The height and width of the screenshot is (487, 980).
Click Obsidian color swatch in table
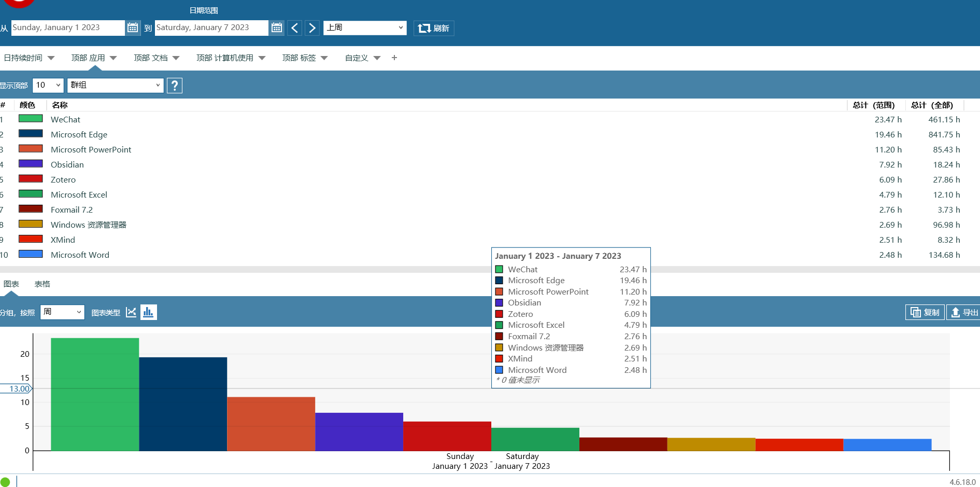(x=31, y=164)
